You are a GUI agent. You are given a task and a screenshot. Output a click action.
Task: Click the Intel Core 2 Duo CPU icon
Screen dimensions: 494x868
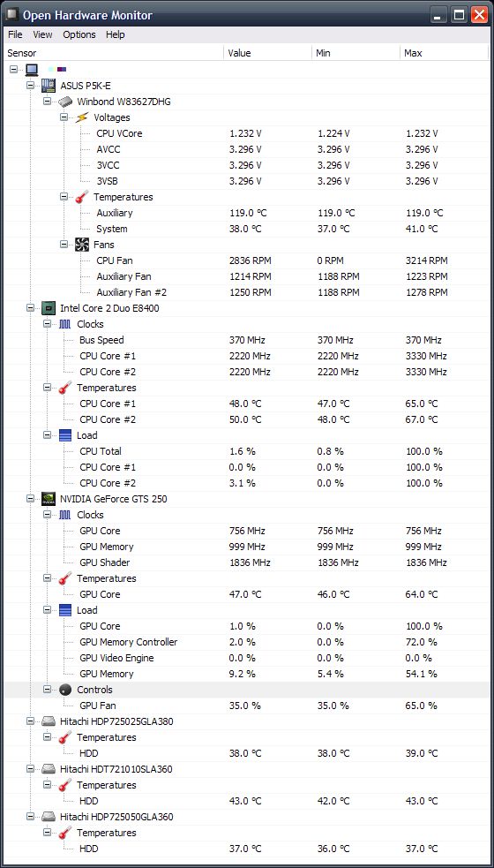coord(49,308)
